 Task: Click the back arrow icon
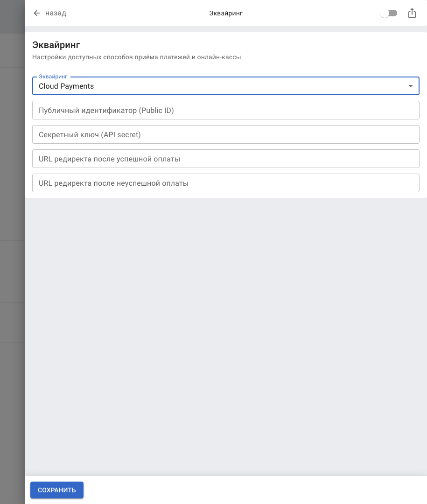tap(37, 13)
